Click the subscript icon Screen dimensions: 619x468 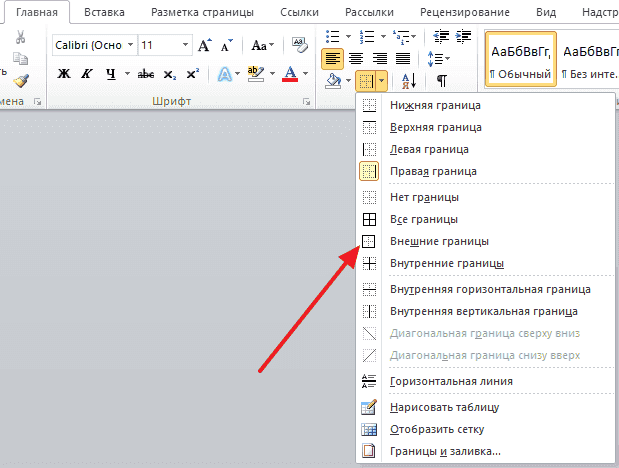click(169, 74)
